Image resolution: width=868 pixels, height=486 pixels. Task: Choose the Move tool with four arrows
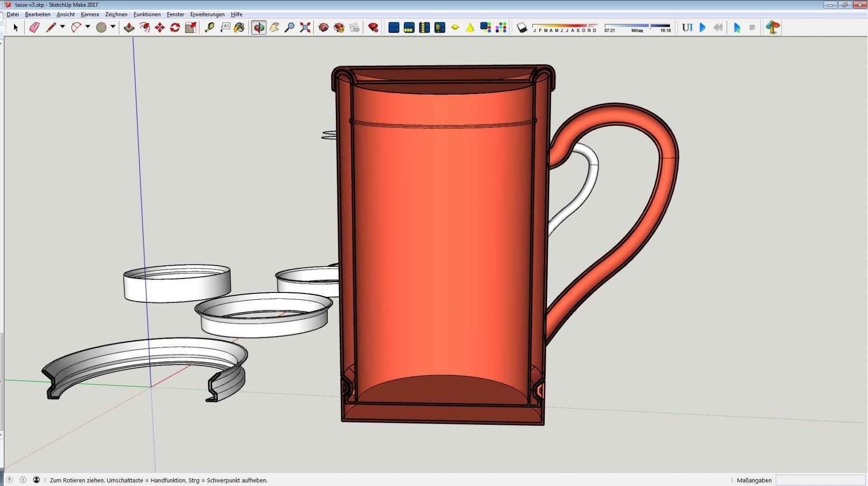pos(160,28)
